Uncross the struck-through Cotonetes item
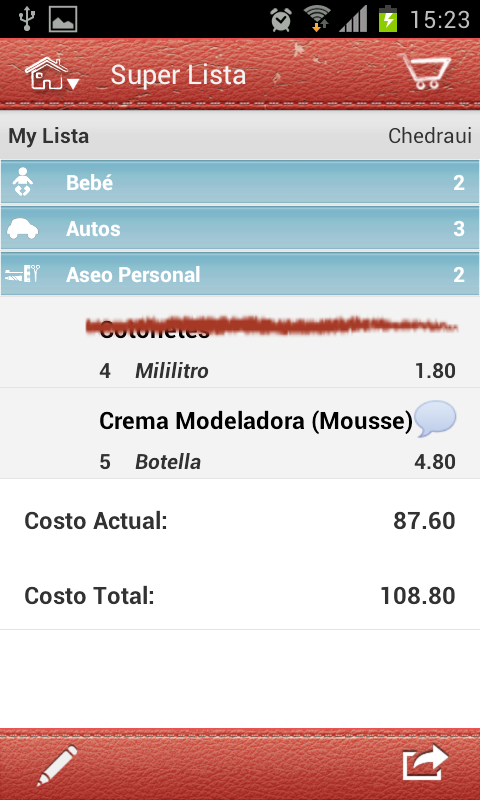This screenshot has height=800, width=480. tap(240, 342)
